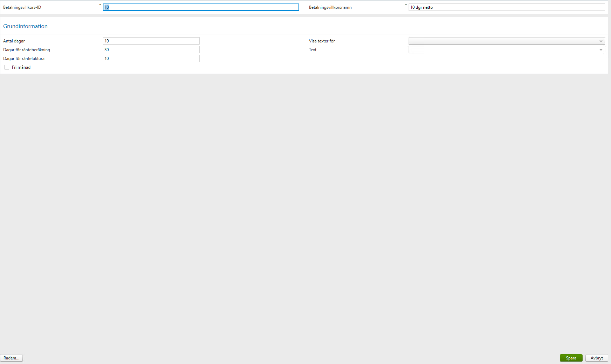Click the Text field label
611x364 pixels.
pos(312,49)
